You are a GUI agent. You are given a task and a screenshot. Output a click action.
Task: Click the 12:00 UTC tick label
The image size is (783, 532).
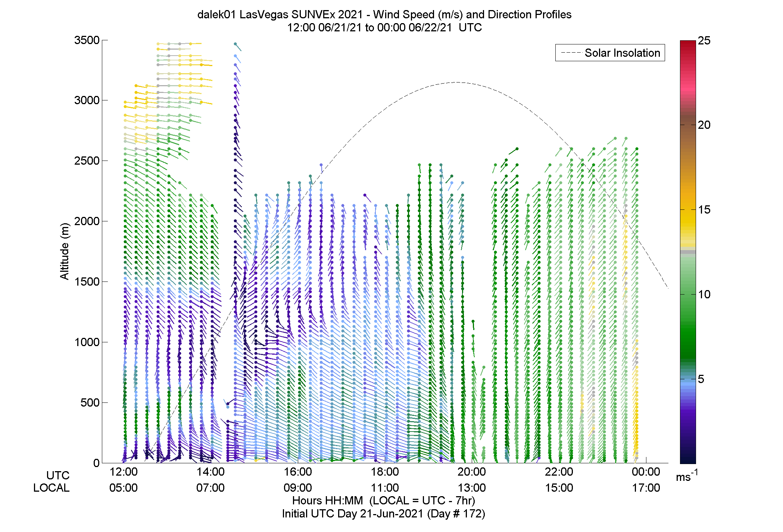[x=124, y=472]
